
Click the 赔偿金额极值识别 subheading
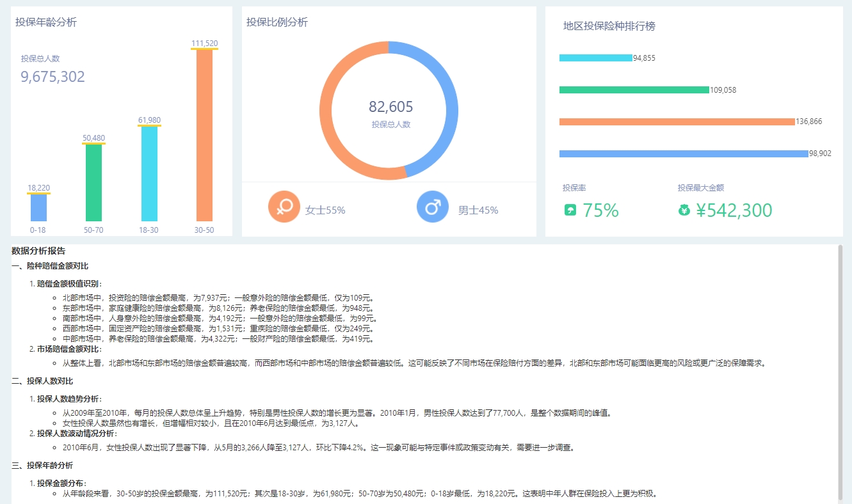coord(68,284)
